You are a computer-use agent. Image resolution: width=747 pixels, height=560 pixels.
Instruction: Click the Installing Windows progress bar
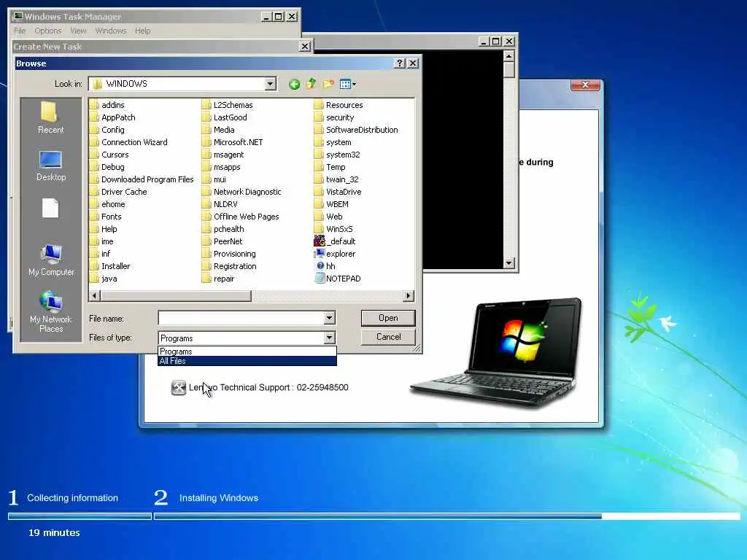(x=447, y=516)
